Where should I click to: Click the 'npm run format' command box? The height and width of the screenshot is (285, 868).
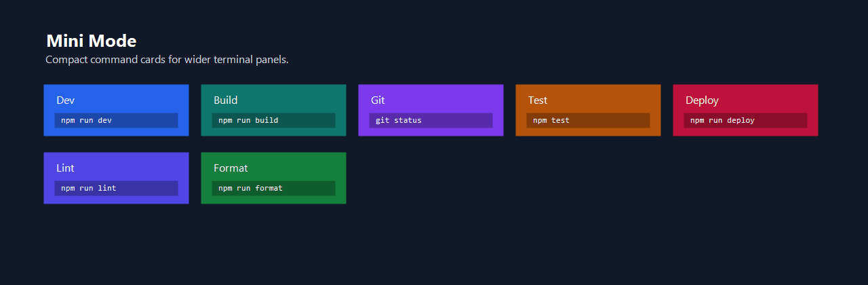click(273, 188)
